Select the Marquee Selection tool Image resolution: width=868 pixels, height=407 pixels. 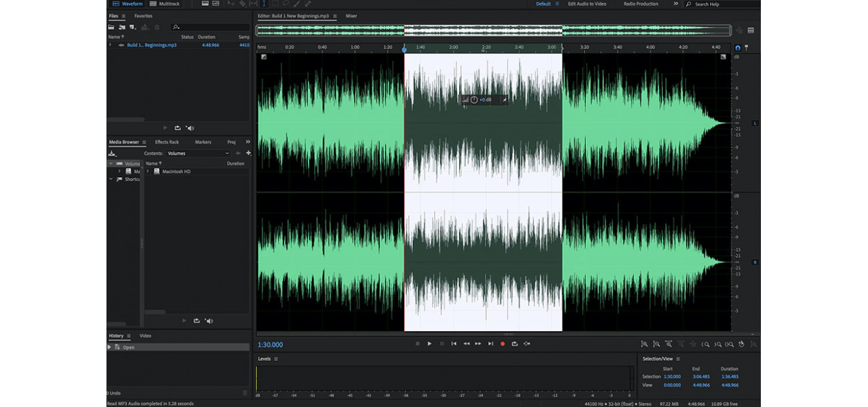coord(275,3)
